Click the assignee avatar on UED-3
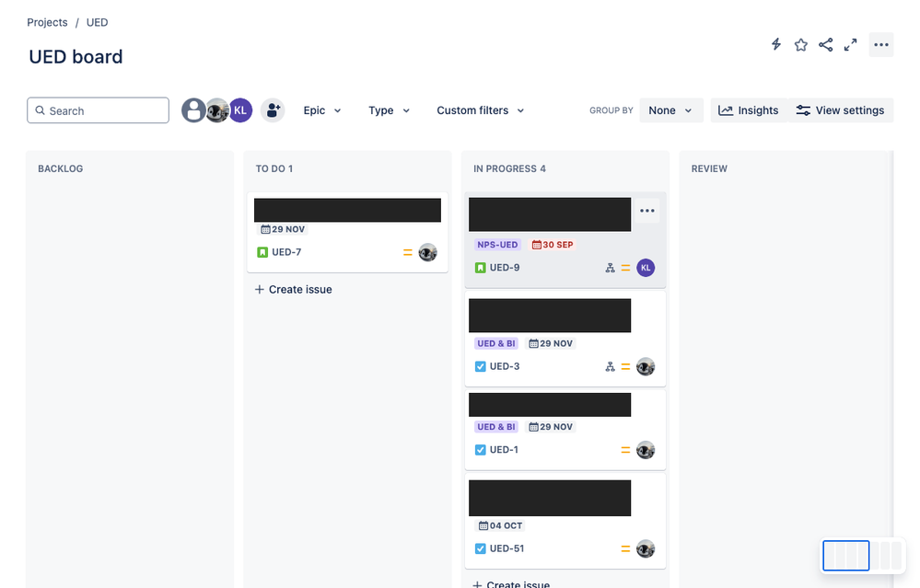Screen dimensions: 920x588 point(646,367)
